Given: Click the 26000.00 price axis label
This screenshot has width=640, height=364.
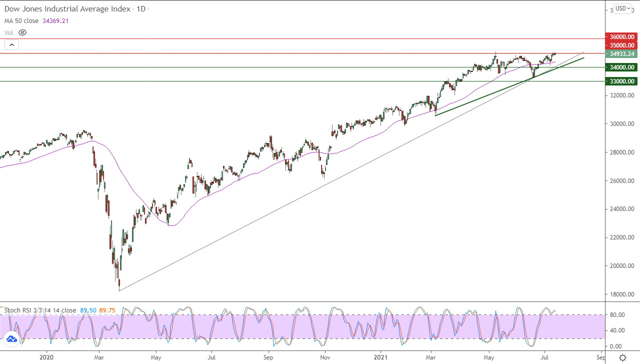Looking at the screenshot, I should 621,181.
